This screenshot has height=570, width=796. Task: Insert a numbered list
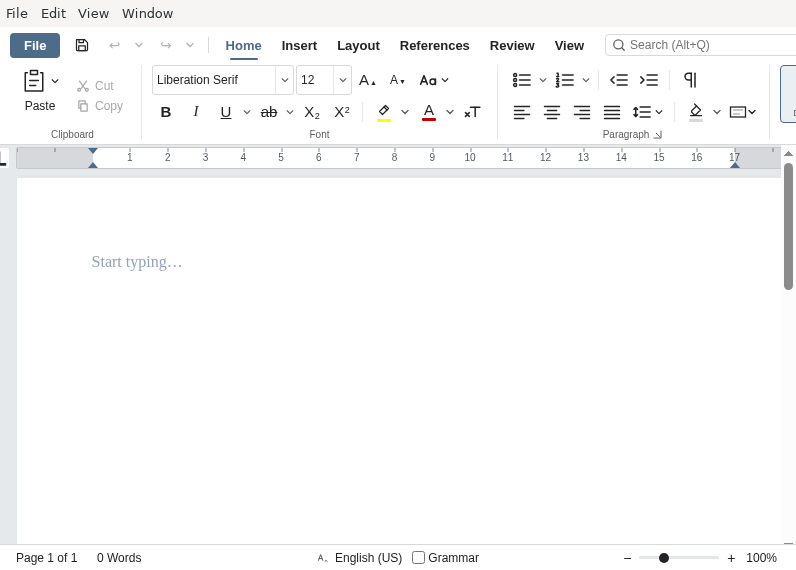[x=565, y=80]
